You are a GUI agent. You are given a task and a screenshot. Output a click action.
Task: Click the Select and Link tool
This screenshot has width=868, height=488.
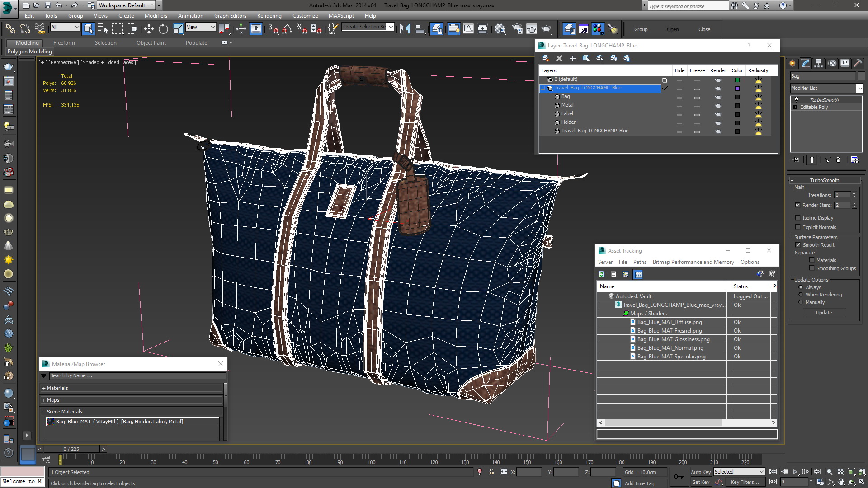pyautogui.click(x=10, y=29)
